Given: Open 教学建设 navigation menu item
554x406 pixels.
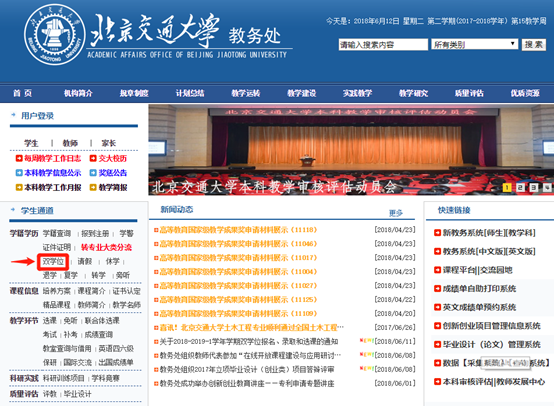Looking at the screenshot, I should [301, 93].
